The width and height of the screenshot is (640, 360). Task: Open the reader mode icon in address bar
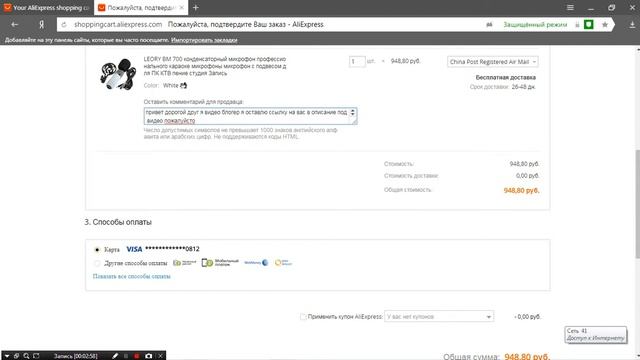[489, 24]
